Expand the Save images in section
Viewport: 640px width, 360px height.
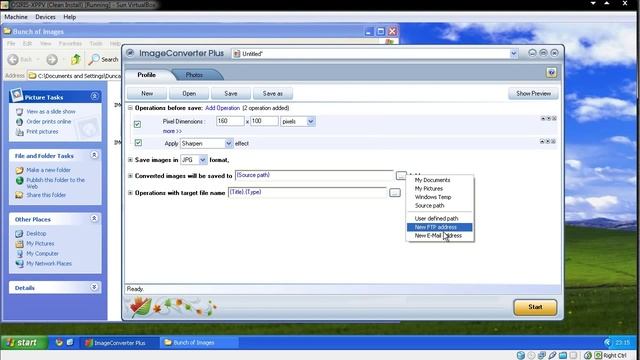tap(130, 160)
